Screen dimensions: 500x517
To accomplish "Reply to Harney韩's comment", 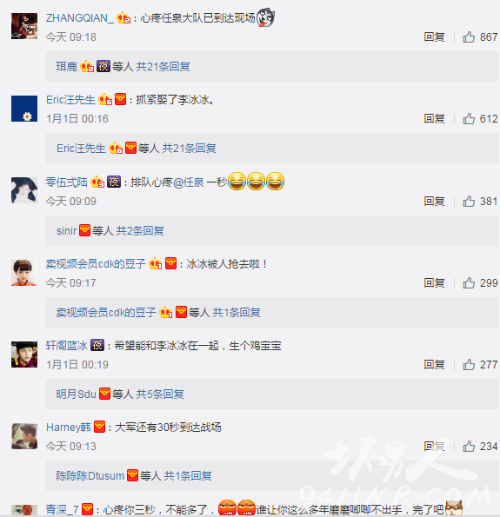I will 434,446.
